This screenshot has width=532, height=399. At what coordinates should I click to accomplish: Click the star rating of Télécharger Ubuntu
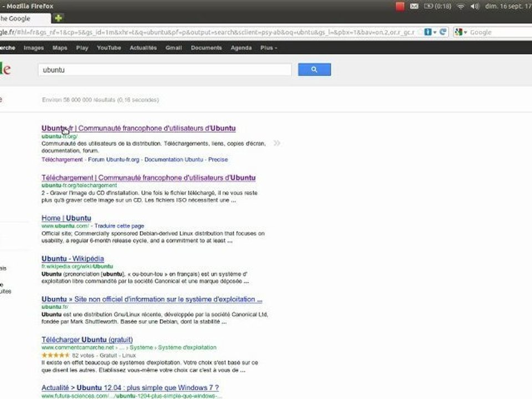[x=55, y=355]
